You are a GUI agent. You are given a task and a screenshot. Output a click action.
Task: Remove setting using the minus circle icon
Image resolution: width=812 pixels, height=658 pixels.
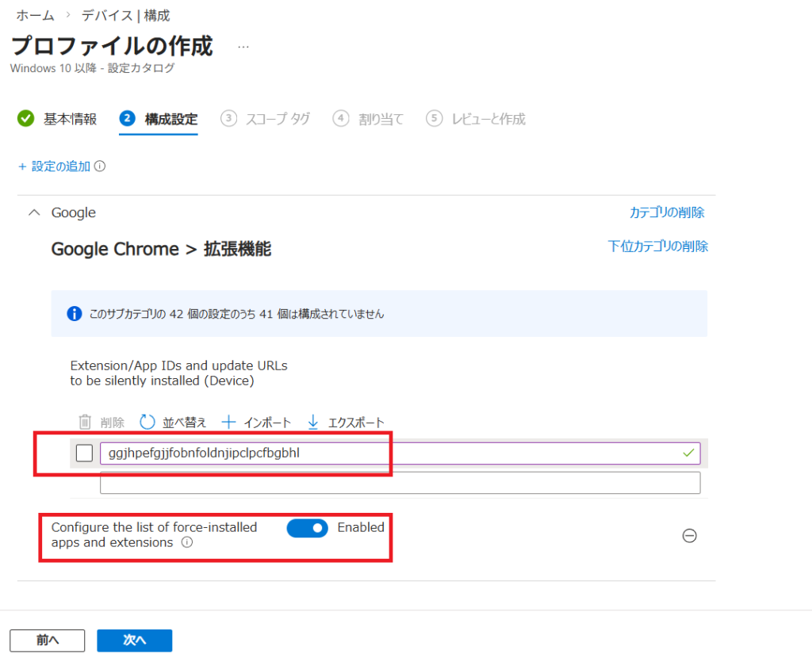[x=689, y=536]
